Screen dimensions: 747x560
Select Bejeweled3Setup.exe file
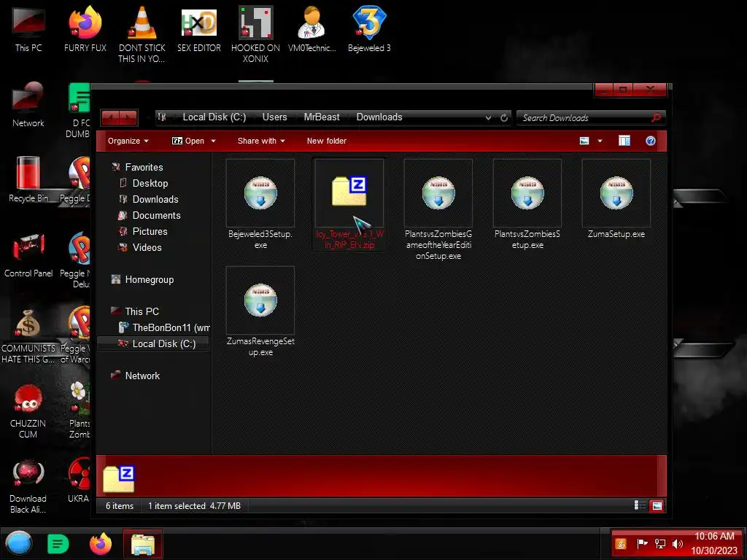point(260,205)
